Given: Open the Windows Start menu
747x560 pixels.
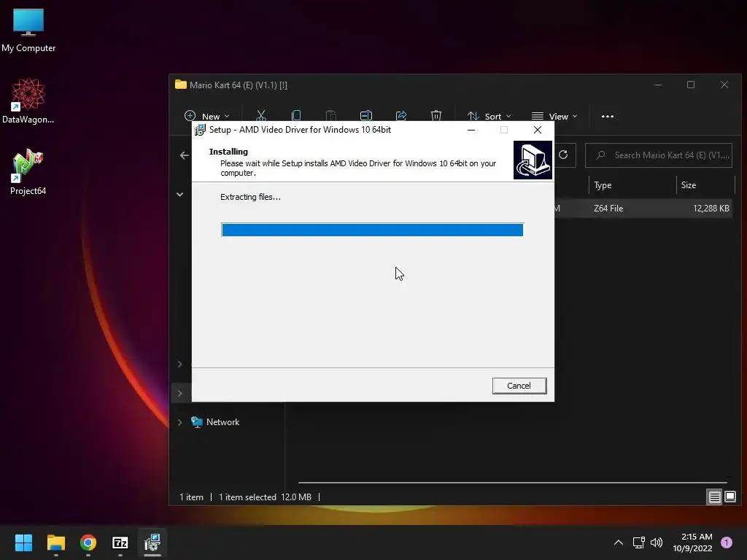Looking at the screenshot, I should click(23, 542).
